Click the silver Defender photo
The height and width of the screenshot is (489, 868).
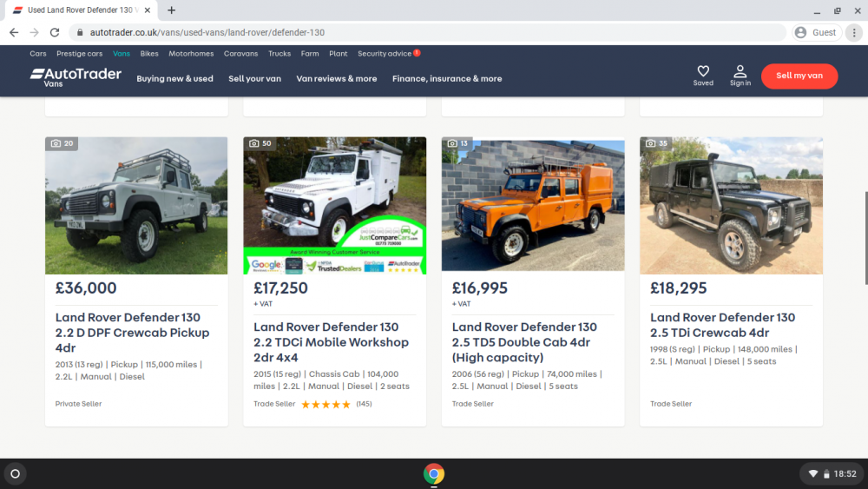pos(136,206)
